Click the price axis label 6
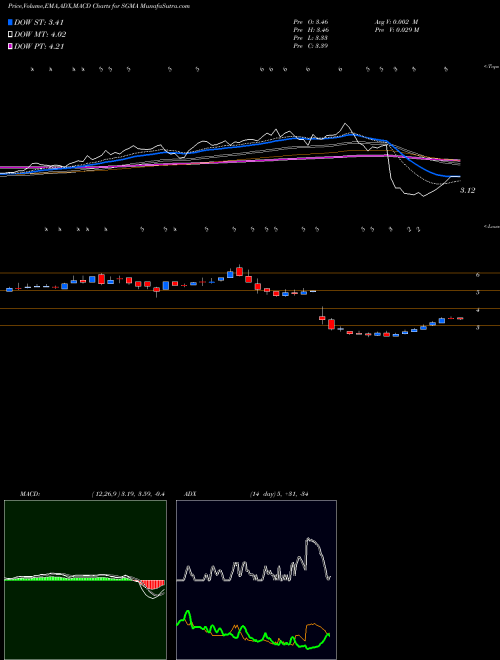Viewport: 500px width, 660px height. click(478, 275)
